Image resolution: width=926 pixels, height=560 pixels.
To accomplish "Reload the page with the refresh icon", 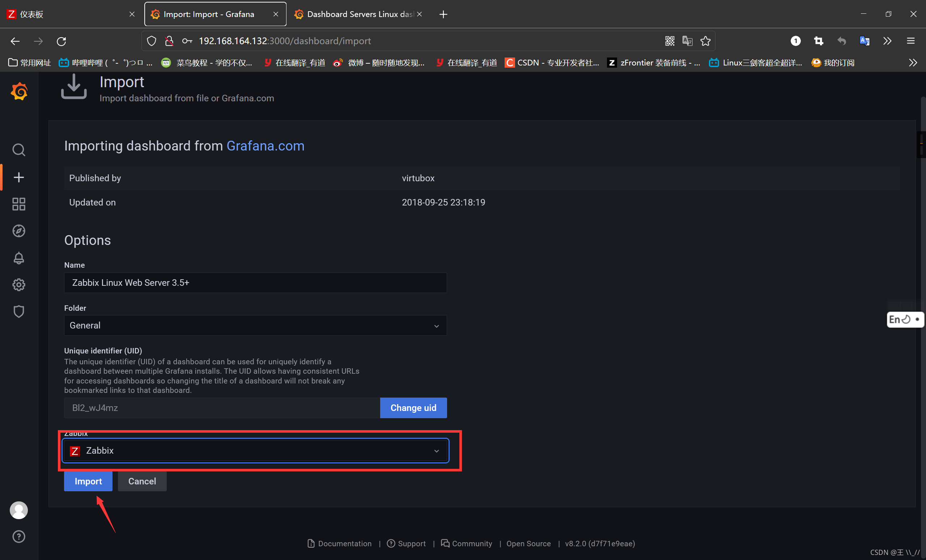I will [61, 41].
